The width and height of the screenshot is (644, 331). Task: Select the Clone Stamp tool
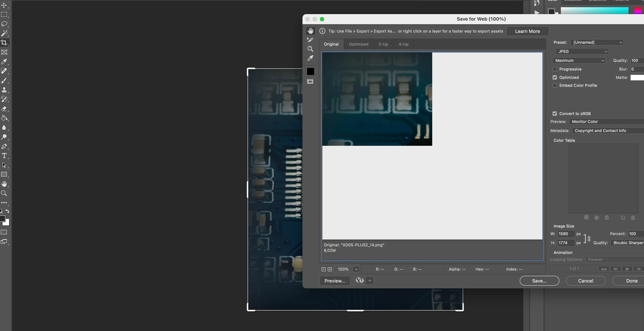(4, 90)
